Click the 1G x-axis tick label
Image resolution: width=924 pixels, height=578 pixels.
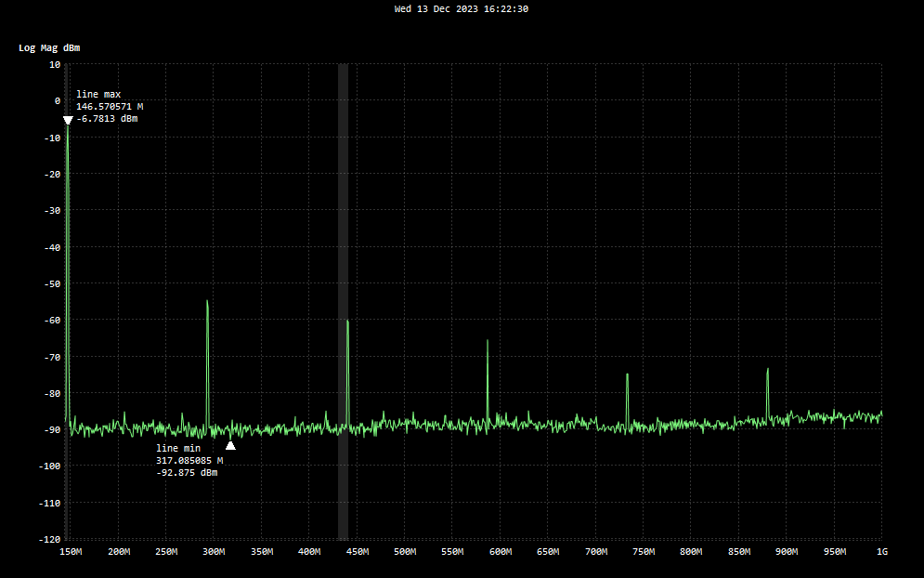(882, 551)
